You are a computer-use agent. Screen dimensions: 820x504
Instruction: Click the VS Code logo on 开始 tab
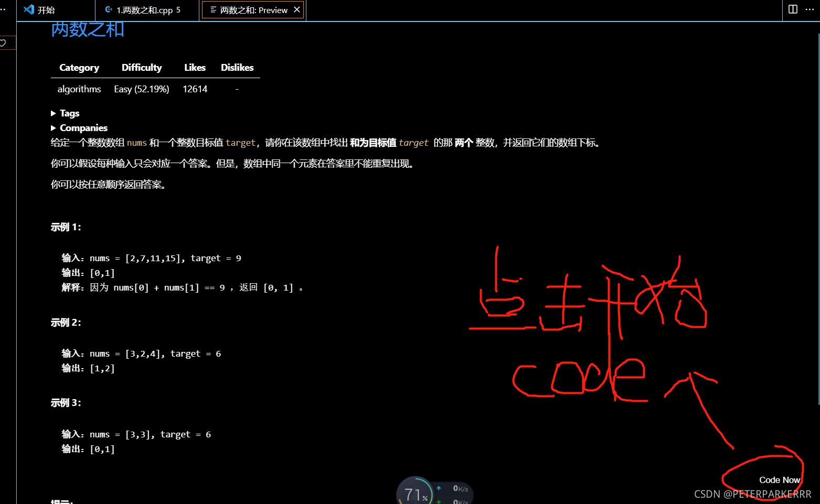pyautogui.click(x=29, y=9)
